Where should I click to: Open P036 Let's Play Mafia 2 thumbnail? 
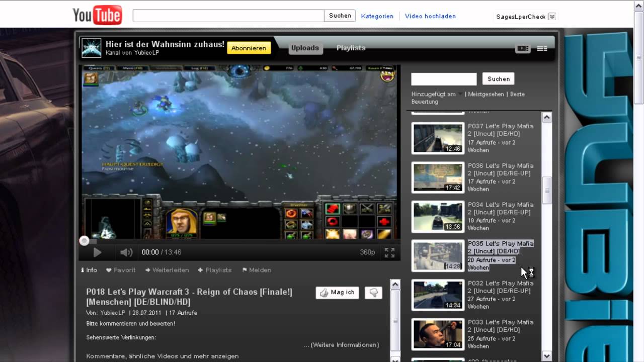click(x=438, y=177)
